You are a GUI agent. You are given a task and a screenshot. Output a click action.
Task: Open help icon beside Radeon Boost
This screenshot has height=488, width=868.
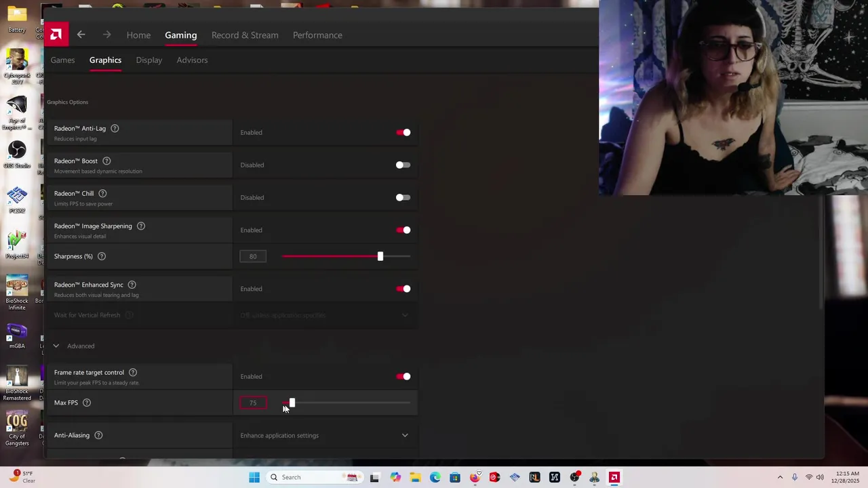(x=106, y=161)
